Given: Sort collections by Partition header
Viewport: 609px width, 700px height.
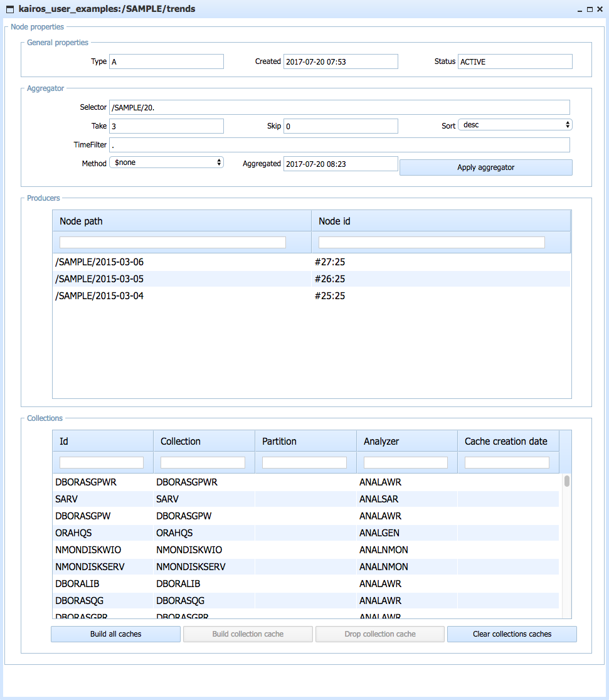Looking at the screenshot, I should coord(306,441).
